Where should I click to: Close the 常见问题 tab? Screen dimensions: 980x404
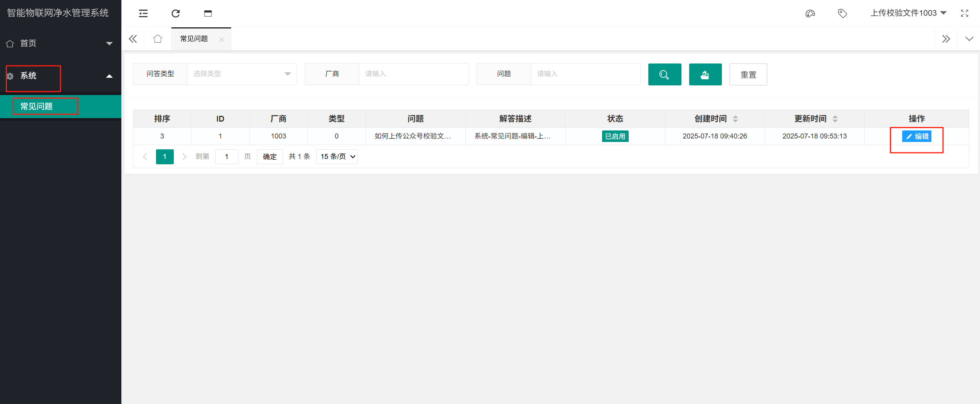[222, 39]
